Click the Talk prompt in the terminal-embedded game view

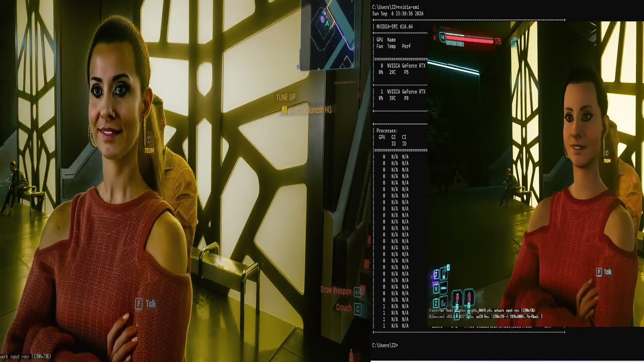[x=607, y=272]
